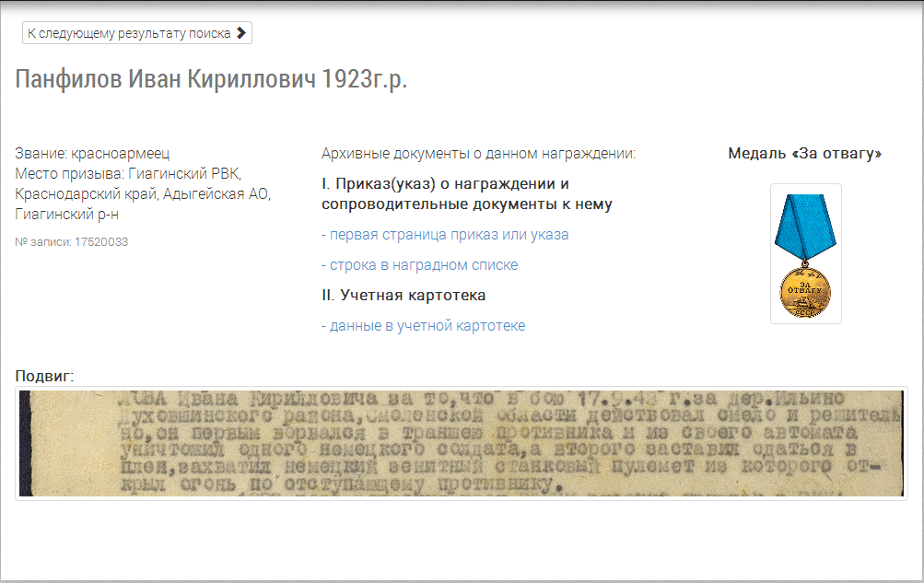The height and width of the screenshot is (583, 924).
Task: Click the 'Подвиг:' label
Action: [44, 376]
